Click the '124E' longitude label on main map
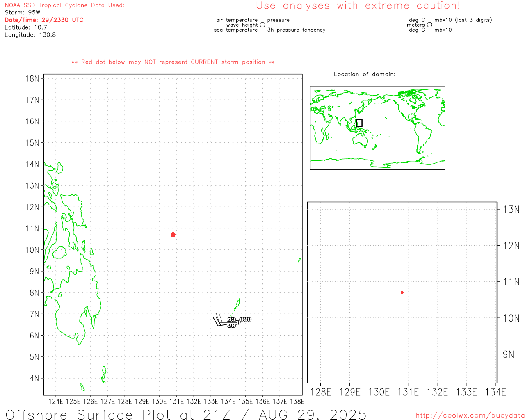The height and width of the screenshot is (420, 525). (x=56, y=401)
